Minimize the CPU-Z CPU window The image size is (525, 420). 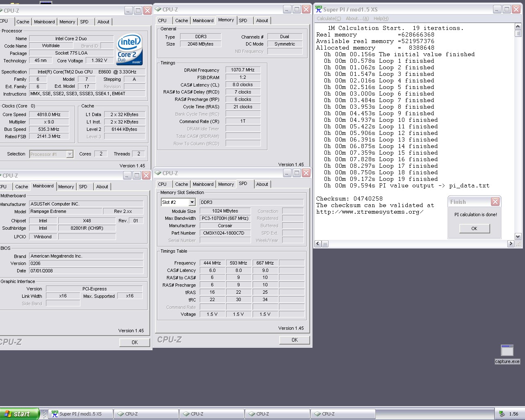pos(128,10)
